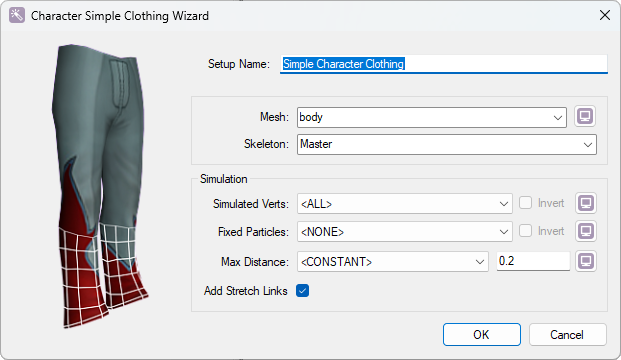Viewport: 621px width, 360px height.
Task: Expand Simulated Verts dropdown showing <ALL>
Action: tap(405, 204)
